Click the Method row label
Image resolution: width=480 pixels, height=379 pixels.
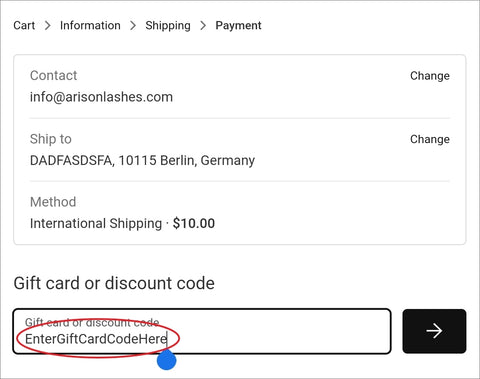click(53, 202)
